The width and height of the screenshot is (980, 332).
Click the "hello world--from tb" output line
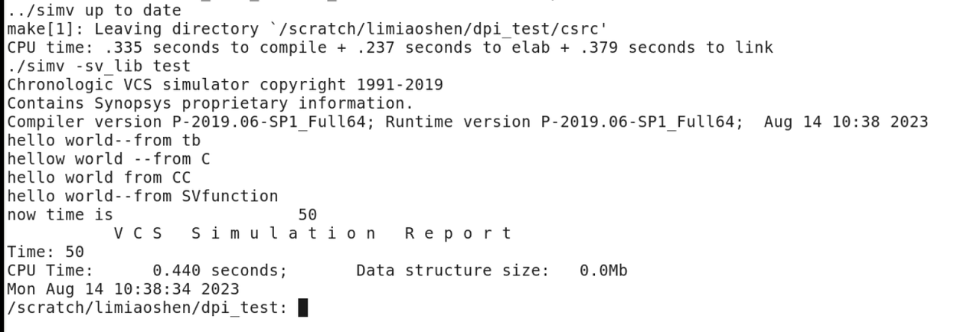pyautogui.click(x=103, y=141)
